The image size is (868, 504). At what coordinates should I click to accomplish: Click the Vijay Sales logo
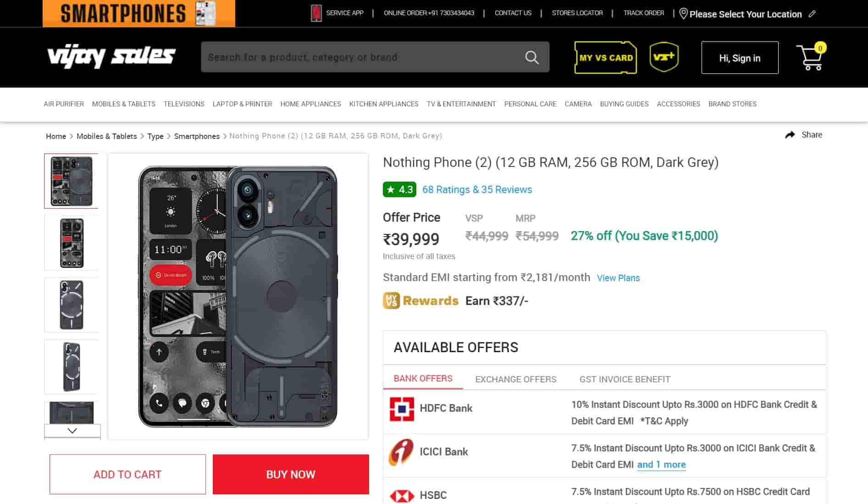(111, 57)
